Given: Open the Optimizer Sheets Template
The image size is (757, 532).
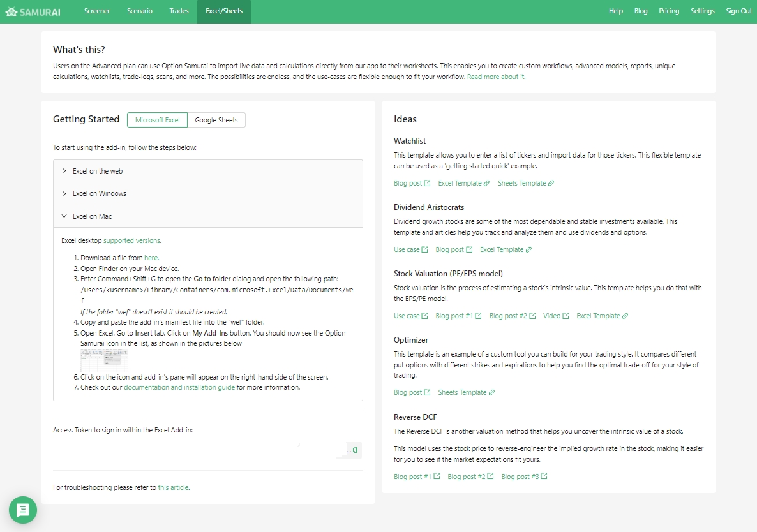Looking at the screenshot, I should coord(466,392).
